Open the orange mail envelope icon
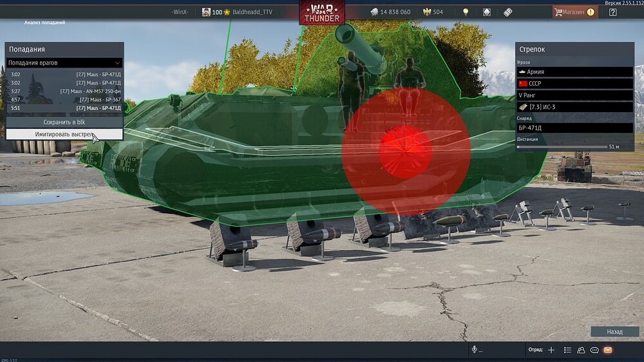The width and height of the screenshot is (644, 362). coord(608,350)
